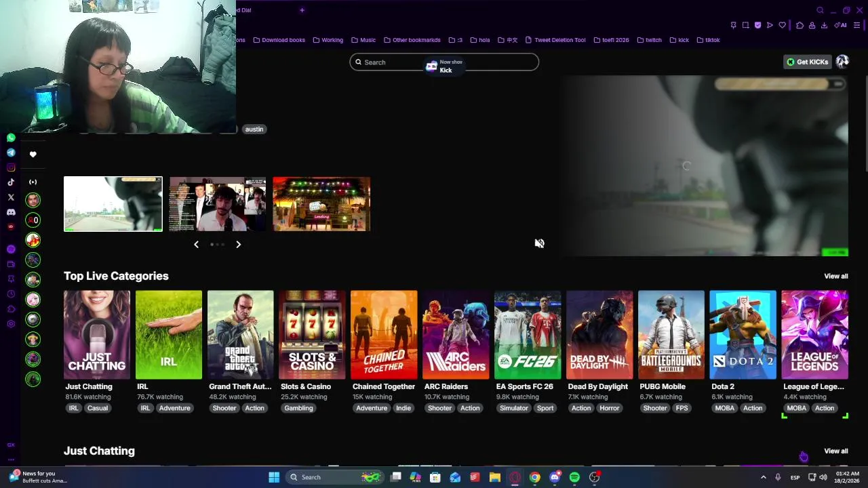Open Slots & Casino category card

coord(312,335)
